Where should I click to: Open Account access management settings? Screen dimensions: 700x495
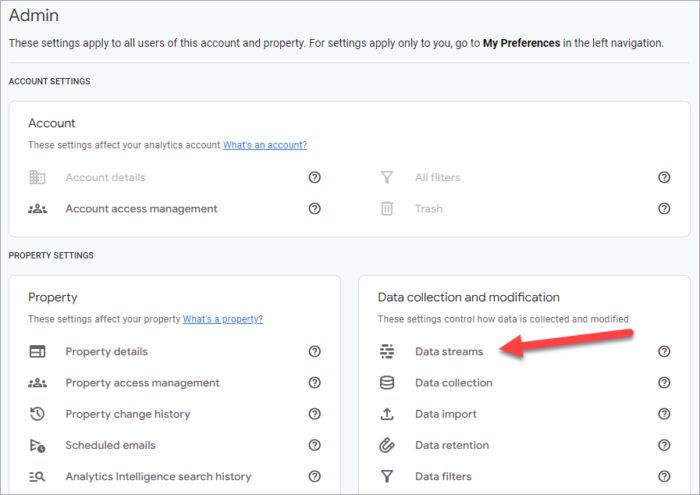(141, 209)
